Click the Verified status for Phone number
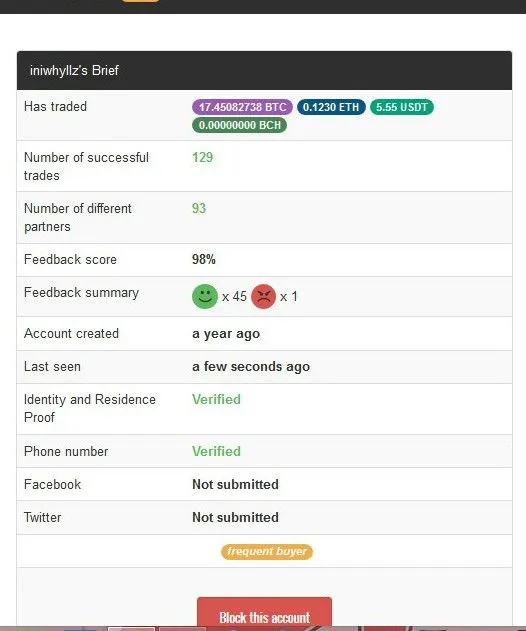 pyautogui.click(x=216, y=451)
